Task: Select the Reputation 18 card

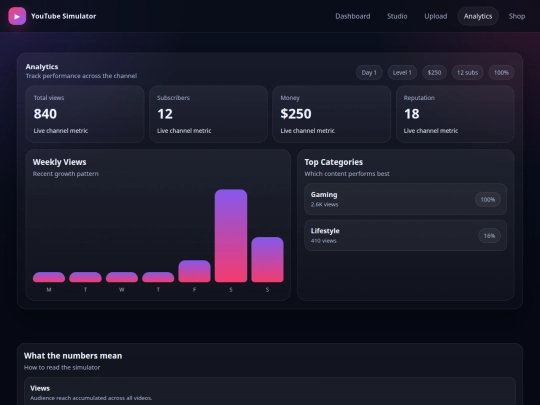Action: (x=455, y=114)
